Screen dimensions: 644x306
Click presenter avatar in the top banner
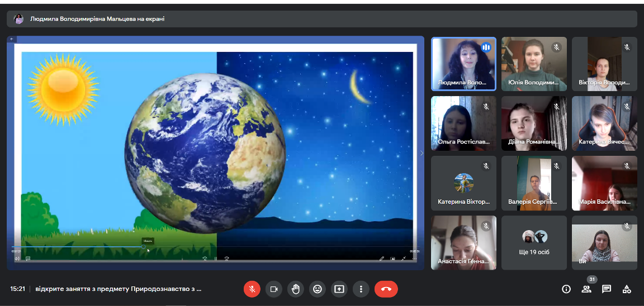(18, 19)
